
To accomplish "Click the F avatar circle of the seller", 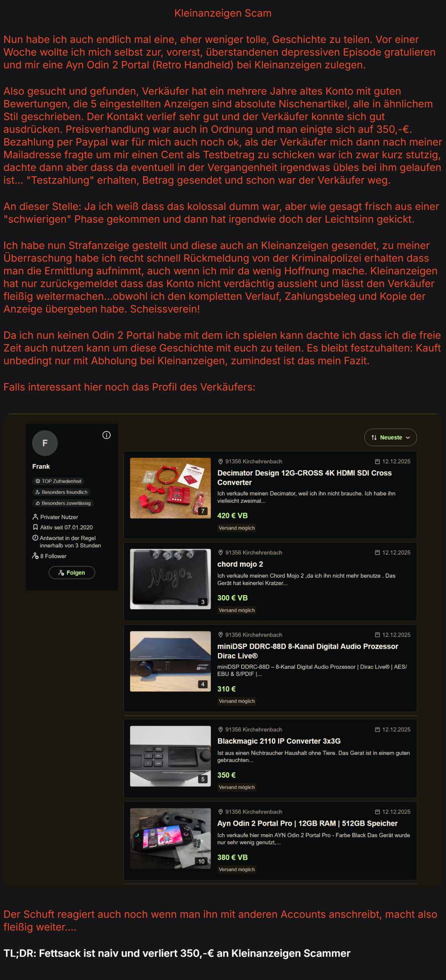I will [45, 443].
